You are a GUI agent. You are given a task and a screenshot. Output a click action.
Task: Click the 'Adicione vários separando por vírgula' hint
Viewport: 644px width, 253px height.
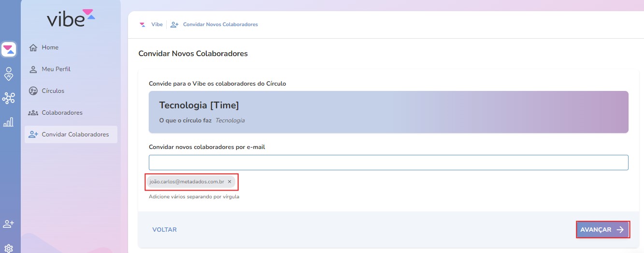(194, 197)
